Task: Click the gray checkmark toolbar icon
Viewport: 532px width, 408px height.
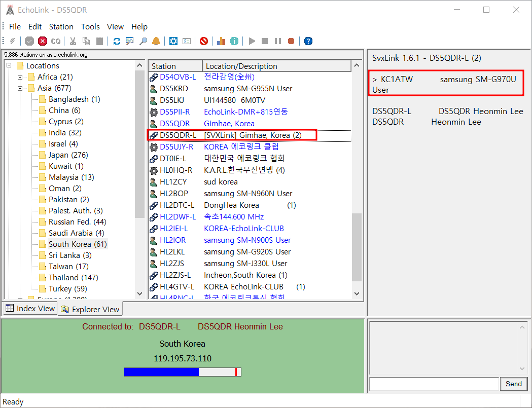Action: (29, 41)
